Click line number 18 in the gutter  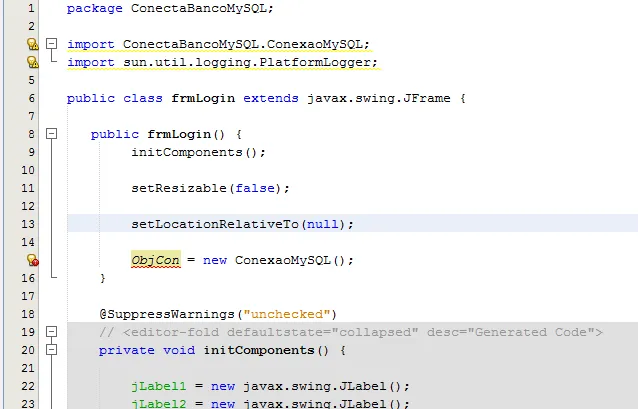[x=28, y=314]
